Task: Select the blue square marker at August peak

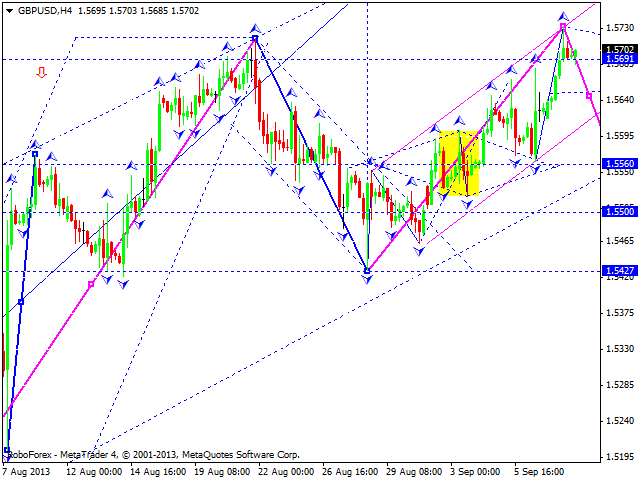Action: 255,38
